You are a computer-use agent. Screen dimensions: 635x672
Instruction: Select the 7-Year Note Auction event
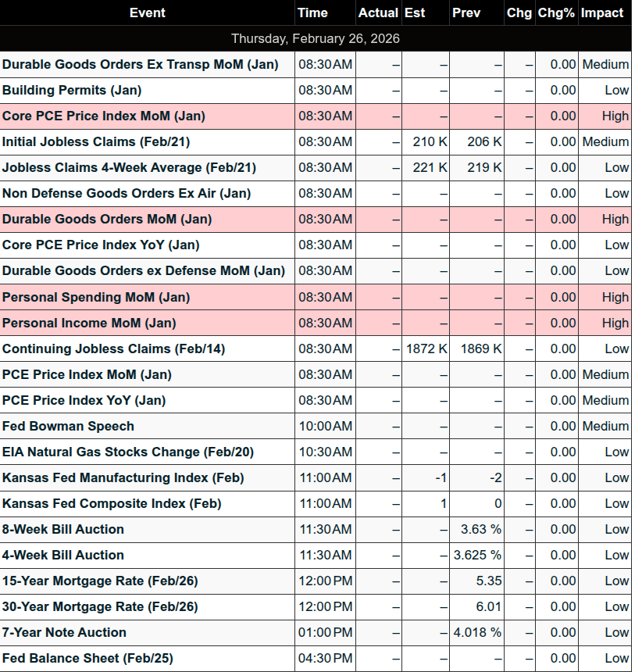(x=64, y=632)
